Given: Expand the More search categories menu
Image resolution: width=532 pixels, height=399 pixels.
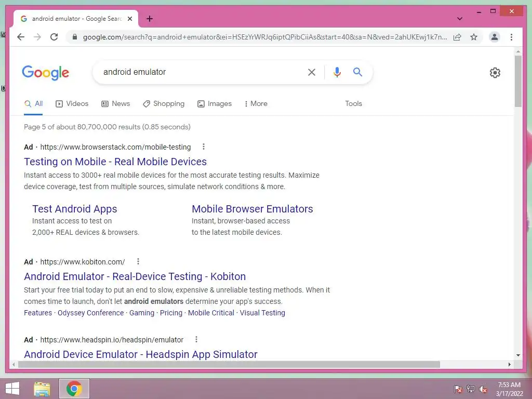Looking at the screenshot, I should 256,103.
